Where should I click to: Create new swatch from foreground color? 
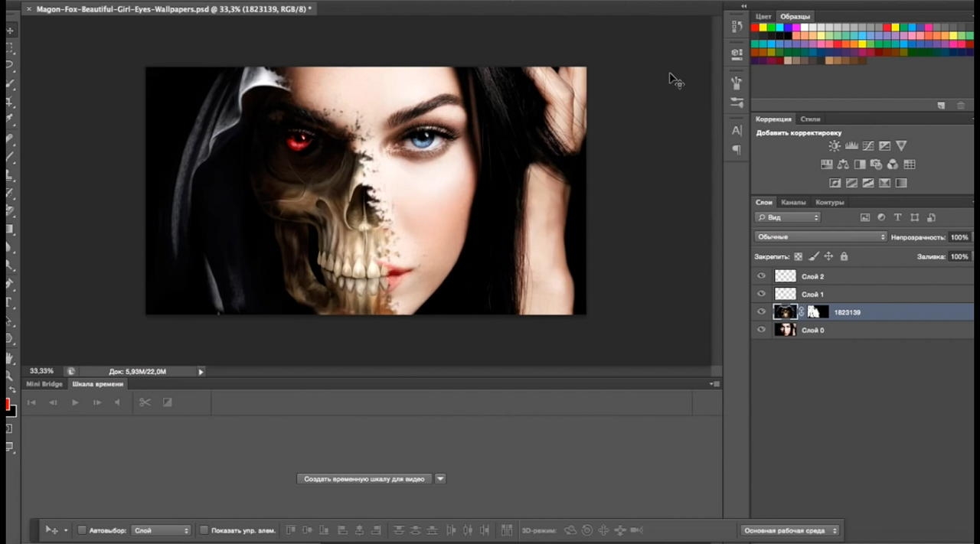click(x=941, y=106)
